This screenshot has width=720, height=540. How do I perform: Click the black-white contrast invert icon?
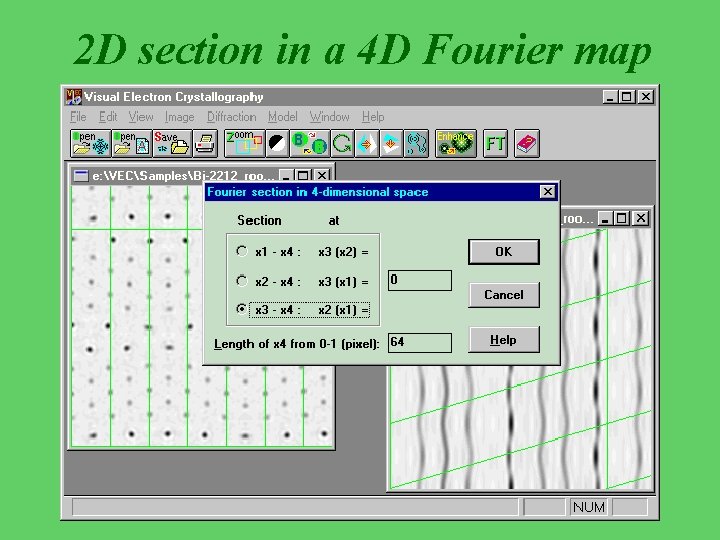[x=277, y=143]
